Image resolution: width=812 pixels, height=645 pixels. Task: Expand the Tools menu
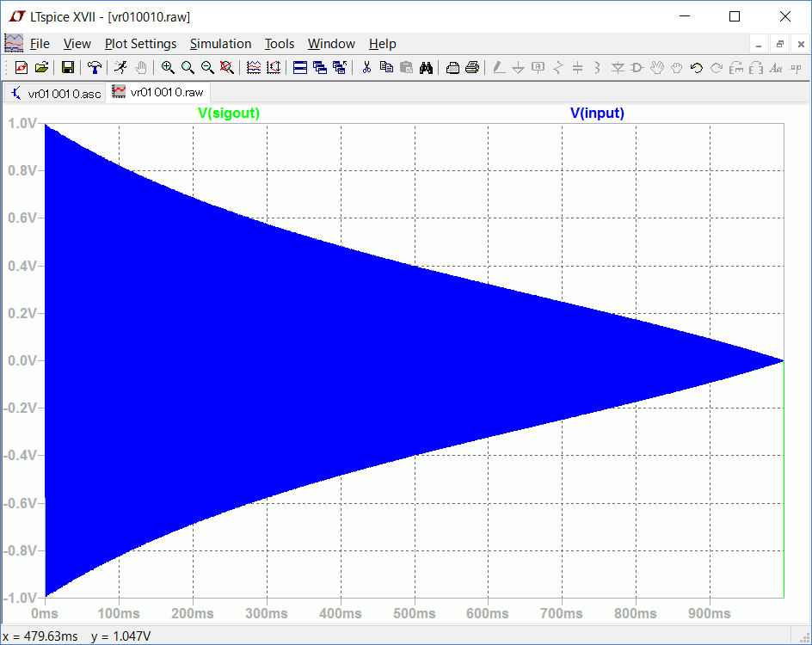tap(279, 44)
